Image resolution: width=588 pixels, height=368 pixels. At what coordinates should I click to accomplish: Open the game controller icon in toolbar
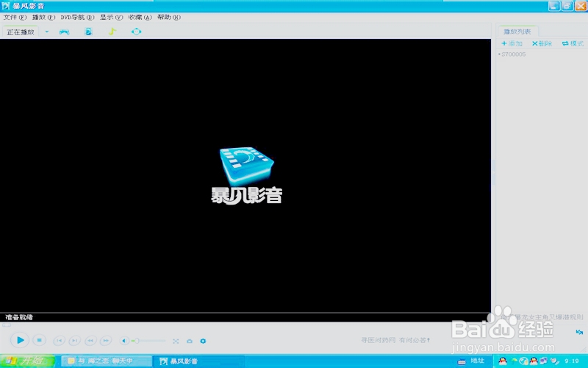64,32
